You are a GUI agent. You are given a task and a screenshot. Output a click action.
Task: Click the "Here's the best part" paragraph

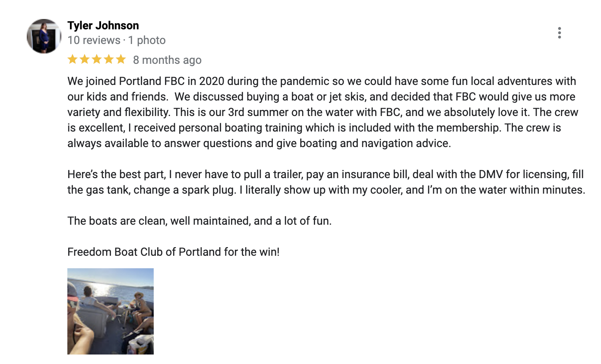(326, 182)
